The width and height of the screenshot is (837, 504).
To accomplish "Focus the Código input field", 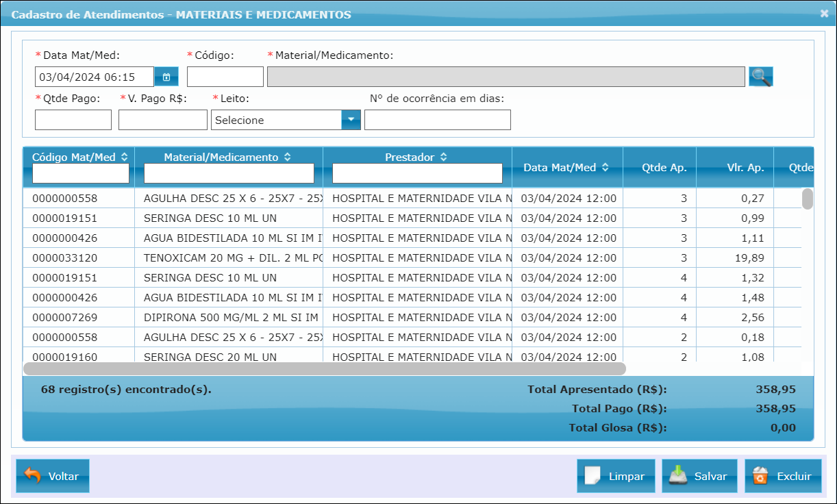I will (x=225, y=77).
